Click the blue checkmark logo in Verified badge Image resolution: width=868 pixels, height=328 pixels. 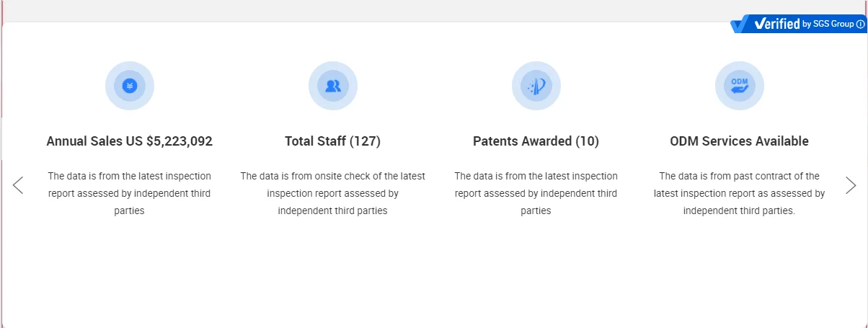740,25
